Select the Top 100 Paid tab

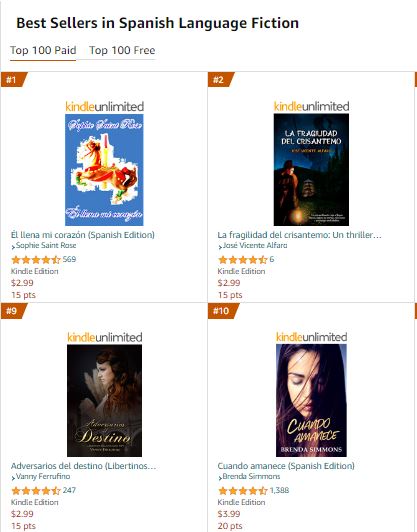pyautogui.click(x=43, y=51)
